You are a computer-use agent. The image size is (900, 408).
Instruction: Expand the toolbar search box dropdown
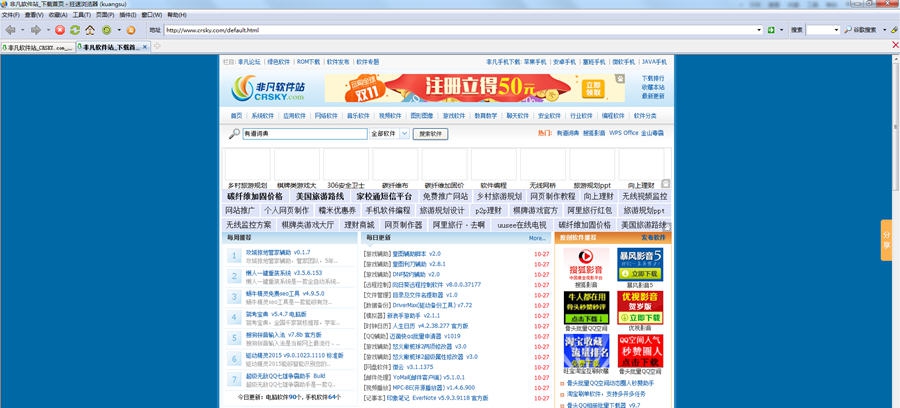pos(836,30)
